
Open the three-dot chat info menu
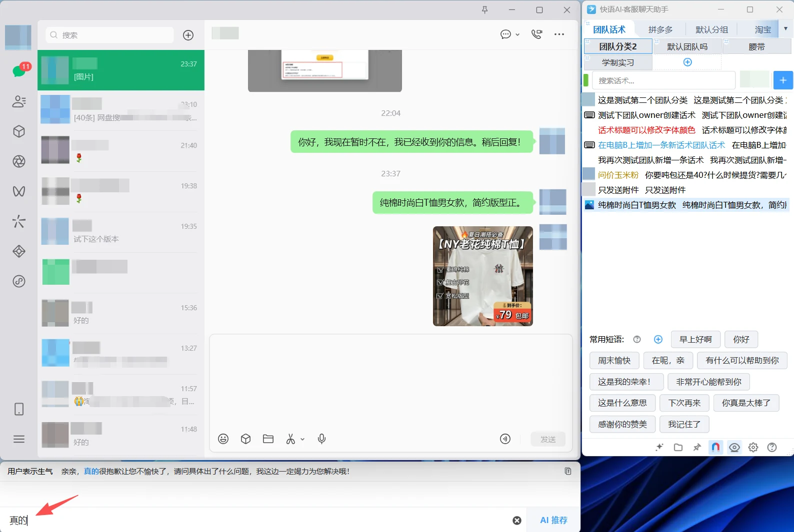(x=559, y=34)
